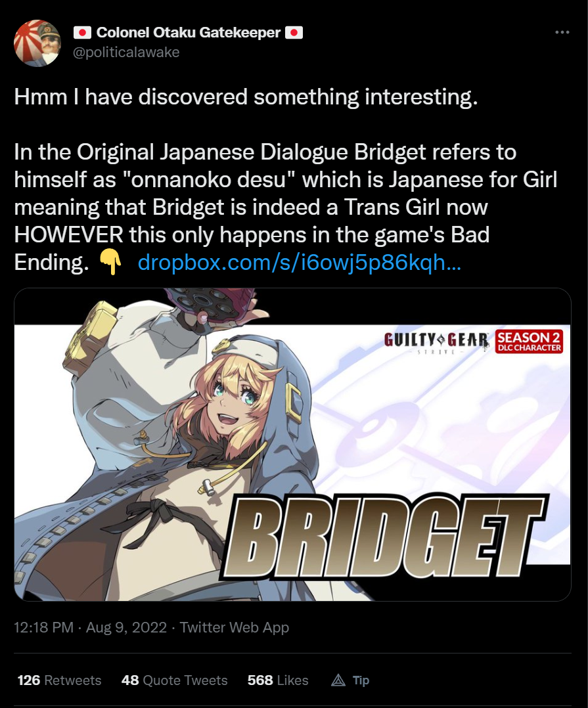
Task: Open the 12:18 PM Aug 9, 2022 timestamp
Action: coord(90,627)
